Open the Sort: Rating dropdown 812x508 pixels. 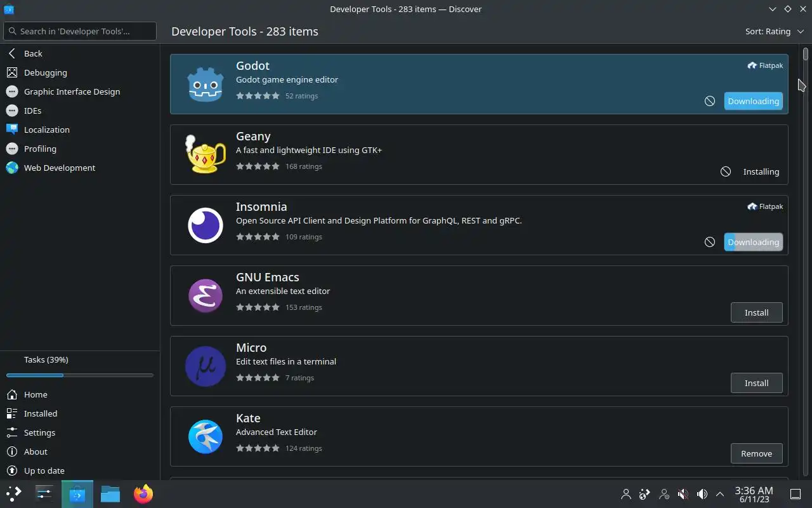pos(774,31)
